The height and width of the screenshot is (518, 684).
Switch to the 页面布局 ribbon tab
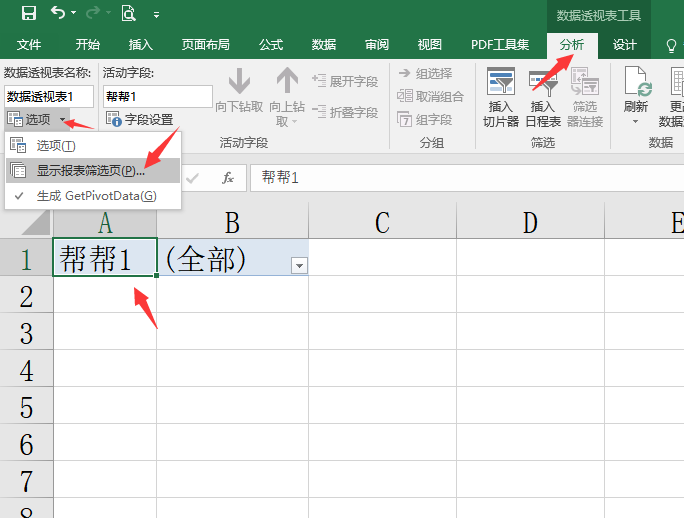pos(205,45)
